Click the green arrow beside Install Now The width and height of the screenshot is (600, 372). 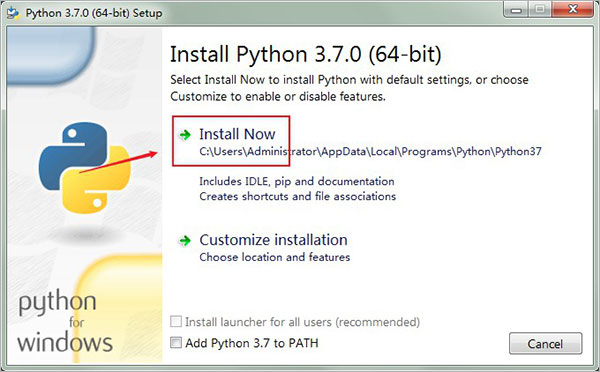point(185,135)
